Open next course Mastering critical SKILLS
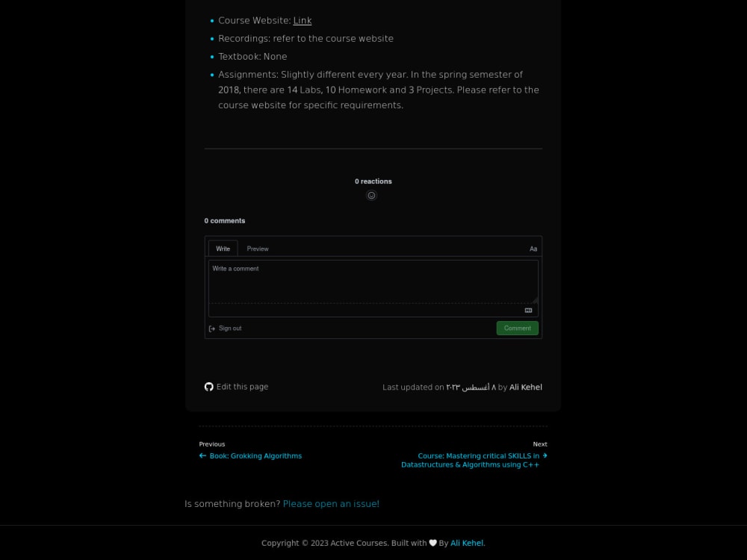Image resolution: width=747 pixels, height=560 pixels. click(470, 460)
